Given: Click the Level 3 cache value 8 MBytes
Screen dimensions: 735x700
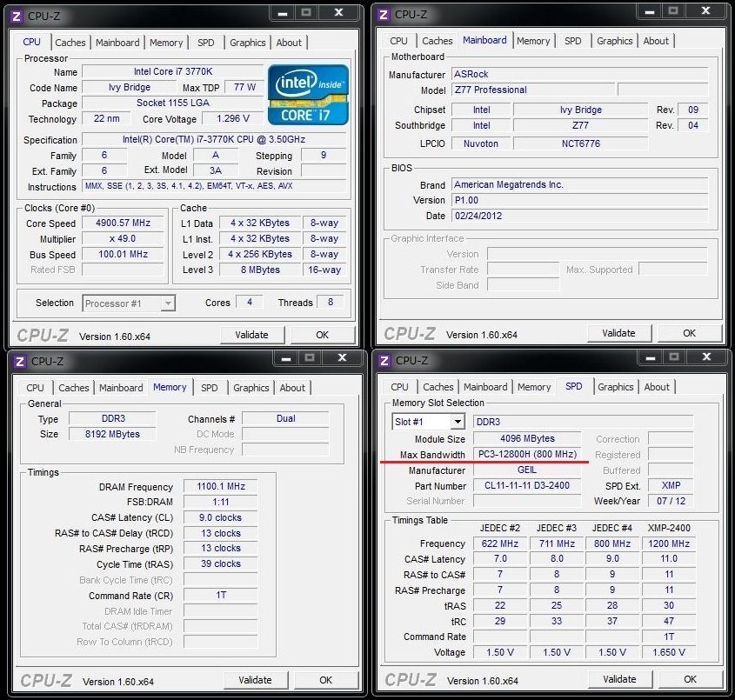Looking at the screenshot, I should pos(260,270).
